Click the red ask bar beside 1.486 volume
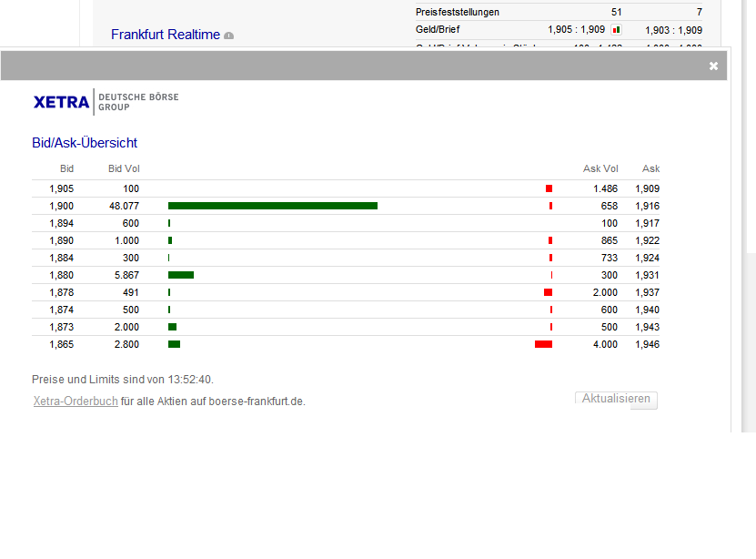 click(547, 188)
